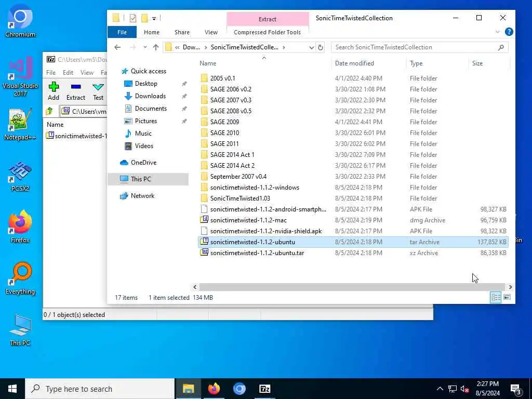The height and width of the screenshot is (399, 532).
Task: Select Pictures in navigation pane
Action: click(146, 121)
